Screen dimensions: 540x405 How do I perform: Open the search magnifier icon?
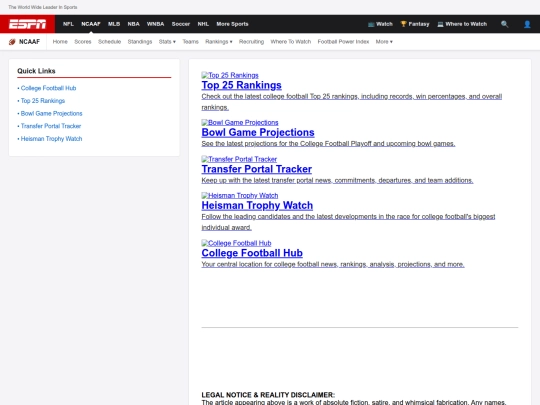pyautogui.click(x=505, y=24)
